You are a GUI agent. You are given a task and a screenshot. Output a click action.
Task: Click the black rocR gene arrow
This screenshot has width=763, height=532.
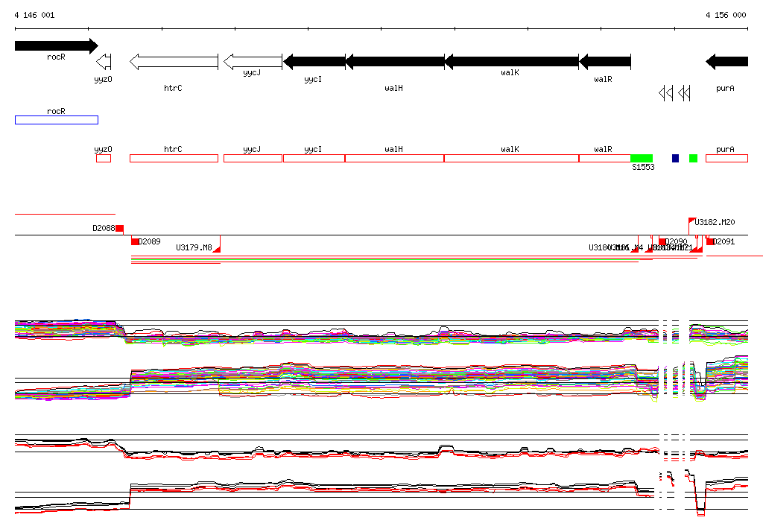[57, 45]
